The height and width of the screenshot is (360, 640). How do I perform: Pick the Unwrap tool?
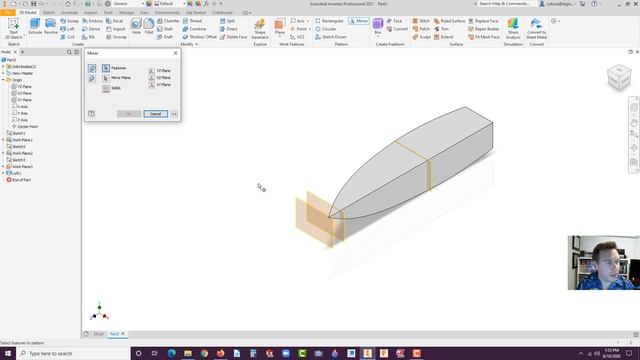116,37
